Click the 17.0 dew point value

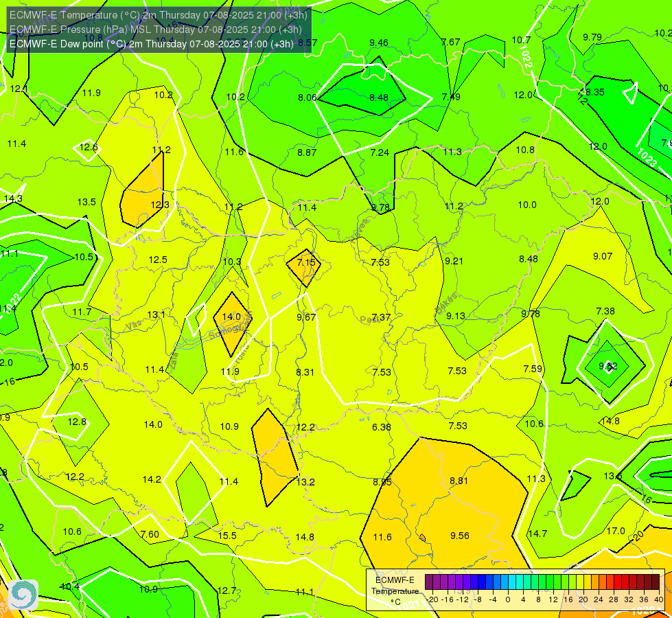tap(616, 531)
